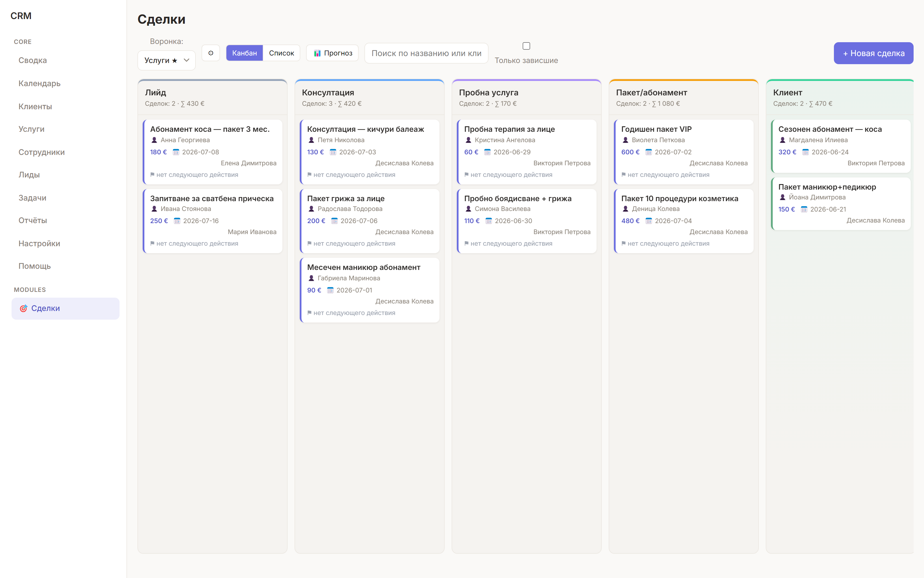924x578 pixels.
Task: Open the Воронка Услуги dropdown
Action: pos(167,60)
